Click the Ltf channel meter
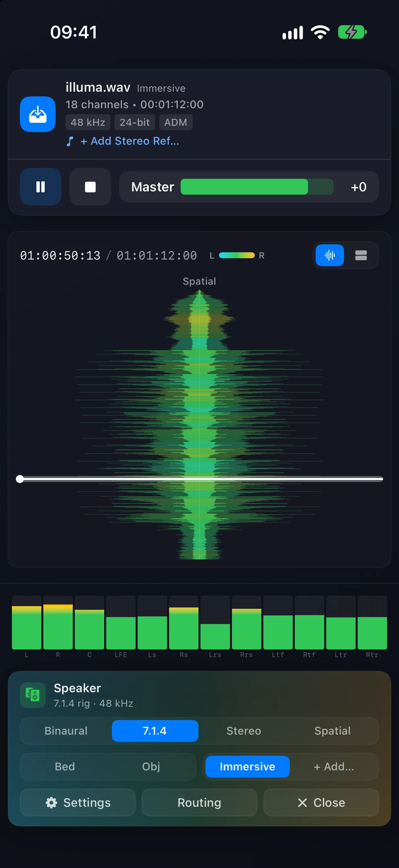The height and width of the screenshot is (868, 399). (278, 622)
